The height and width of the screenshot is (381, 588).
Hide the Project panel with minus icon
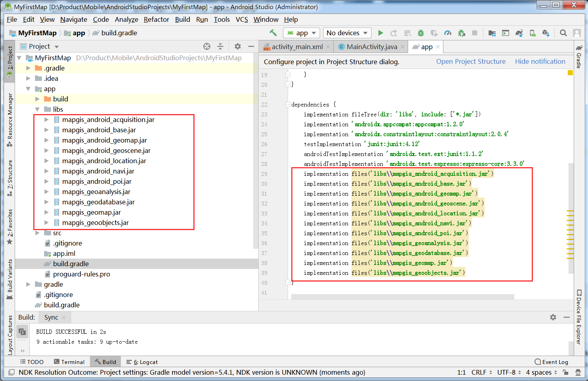[251, 46]
